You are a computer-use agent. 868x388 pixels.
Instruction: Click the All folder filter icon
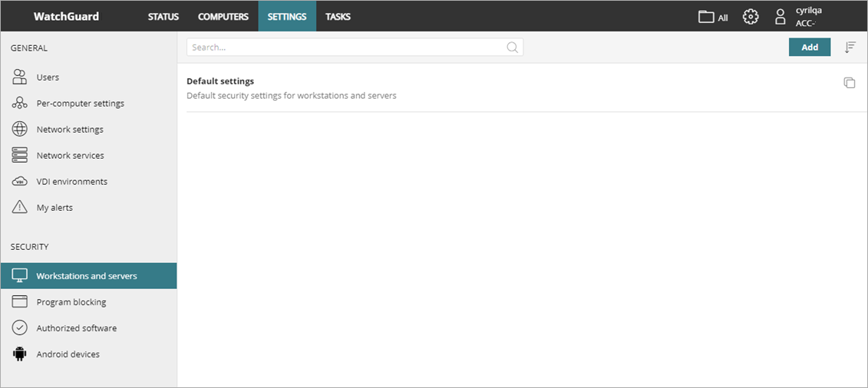(x=706, y=17)
